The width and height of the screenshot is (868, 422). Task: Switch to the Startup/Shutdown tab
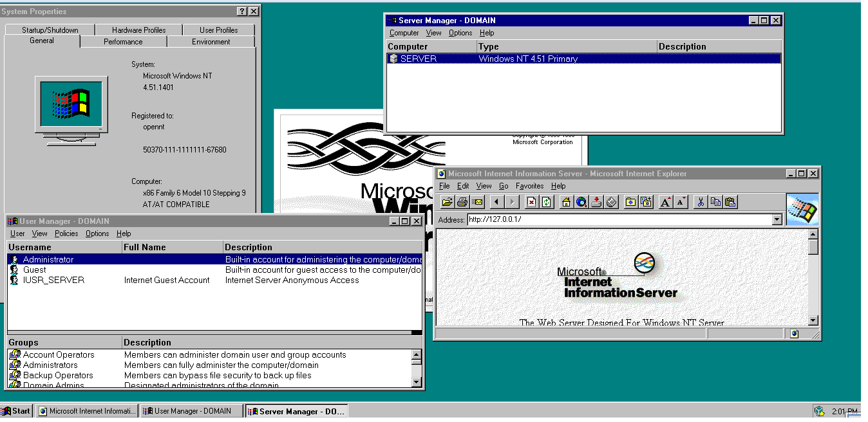pyautogui.click(x=50, y=30)
